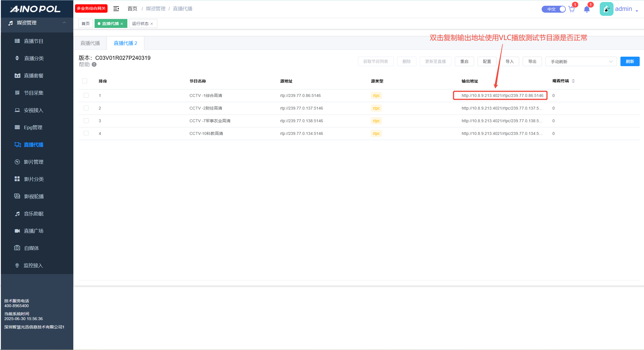Close the 运行状态 tab
The image size is (644, 350).
152,24
